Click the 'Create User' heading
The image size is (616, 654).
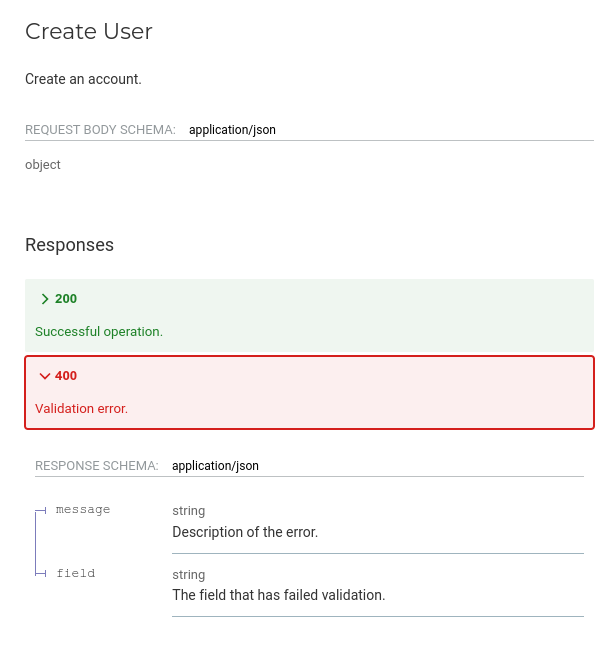point(89,31)
